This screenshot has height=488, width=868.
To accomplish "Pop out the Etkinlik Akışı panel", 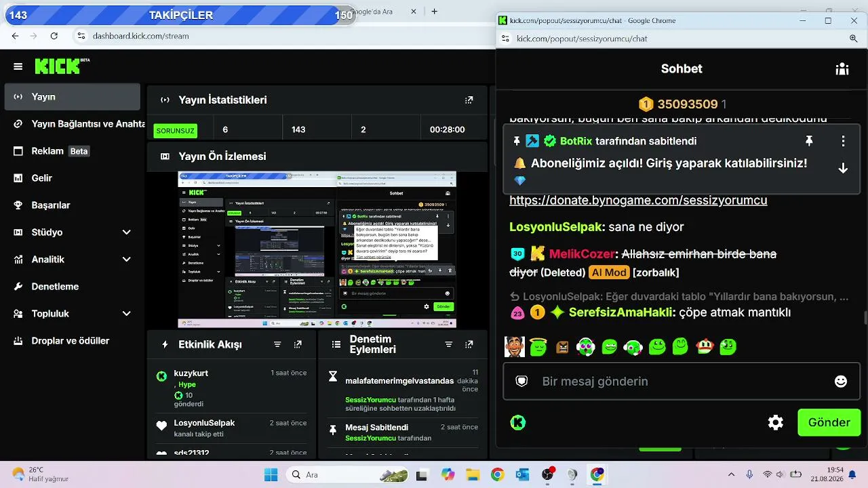I will (298, 344).
